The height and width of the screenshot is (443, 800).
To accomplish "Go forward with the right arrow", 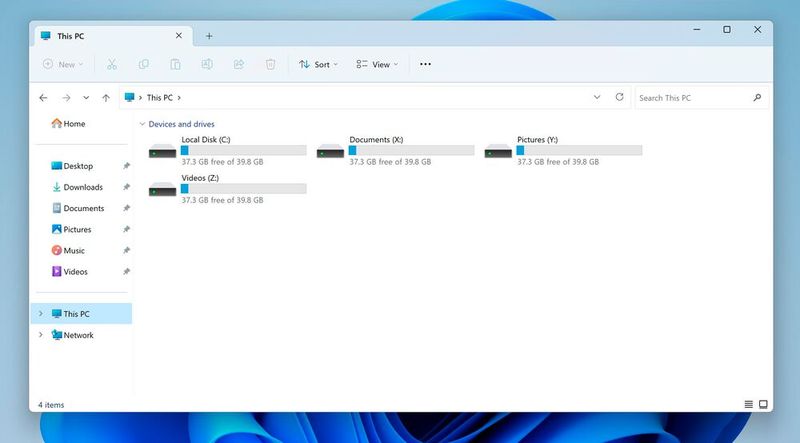I will click(66, 97).
